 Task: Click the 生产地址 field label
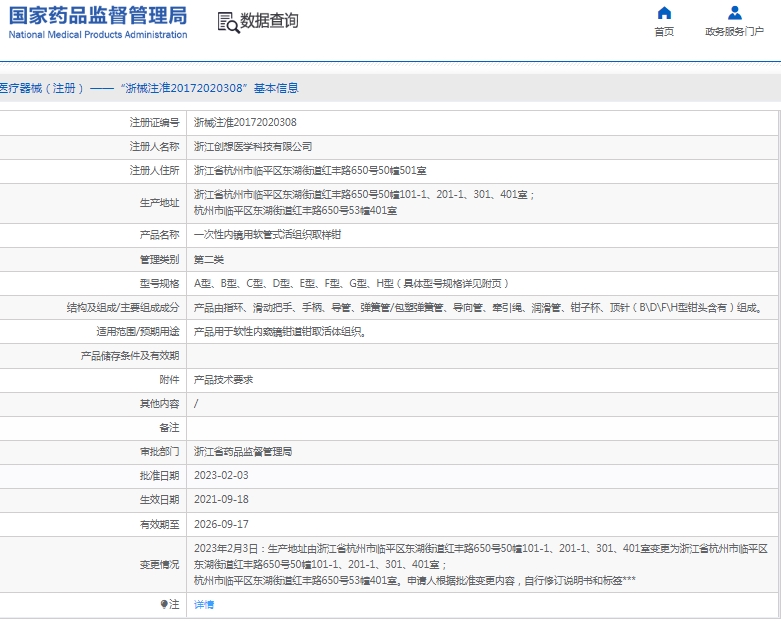pos(159,203)
